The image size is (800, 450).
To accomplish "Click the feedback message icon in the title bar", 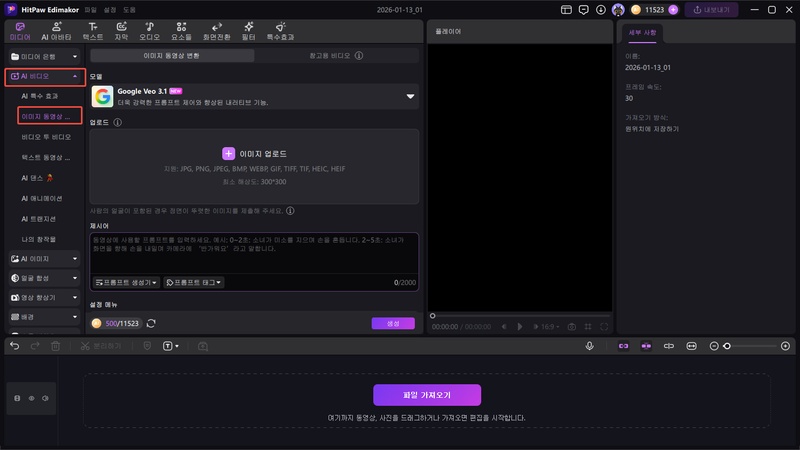I will [x=583, y=10].
